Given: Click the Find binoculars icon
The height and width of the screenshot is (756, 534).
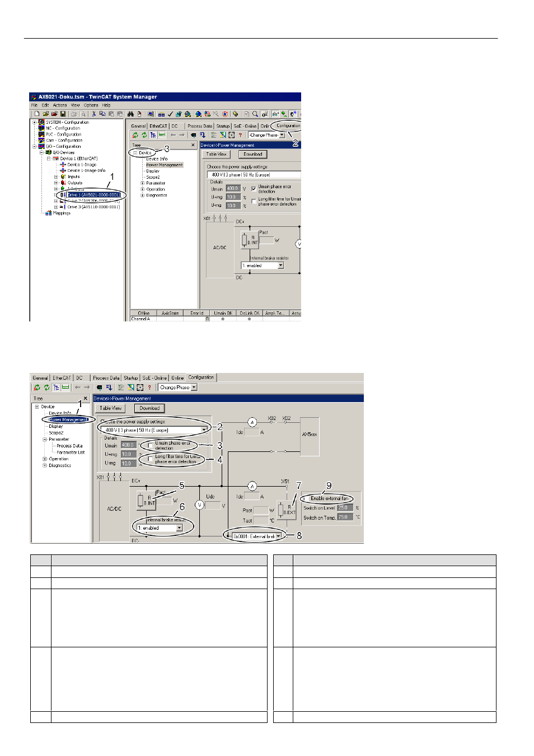Looking at the screenshot, I should tap(130, 114).
